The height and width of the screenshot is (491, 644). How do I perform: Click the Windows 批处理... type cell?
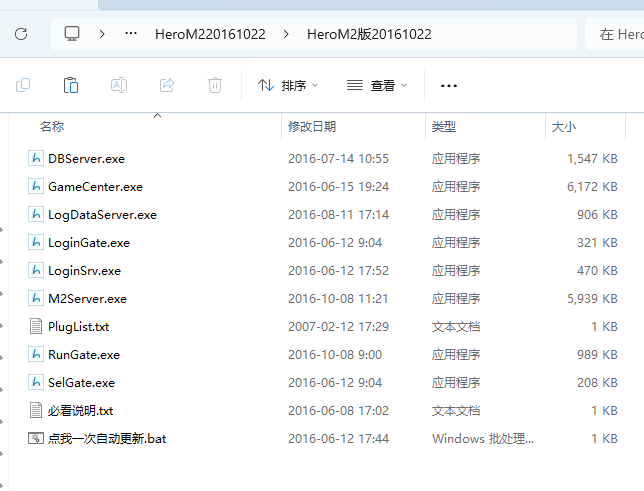483,439
